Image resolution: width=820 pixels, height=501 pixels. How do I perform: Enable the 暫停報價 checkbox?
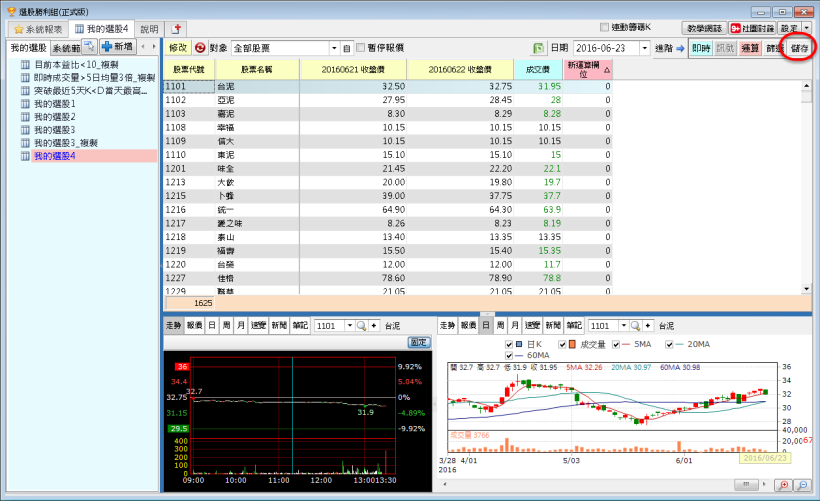pyautogui.click(x=362, y=48)
